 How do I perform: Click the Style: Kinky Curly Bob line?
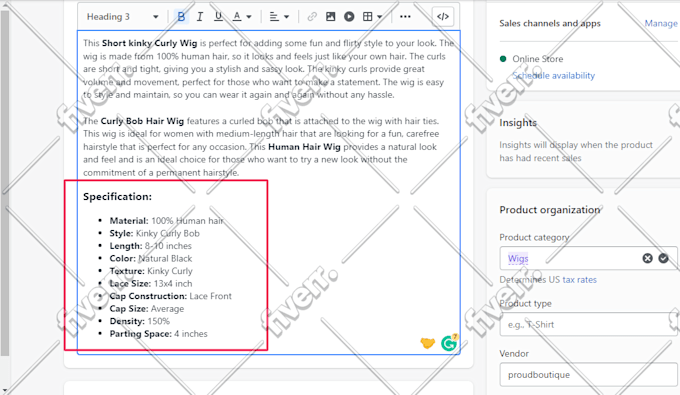coord(154,233)
